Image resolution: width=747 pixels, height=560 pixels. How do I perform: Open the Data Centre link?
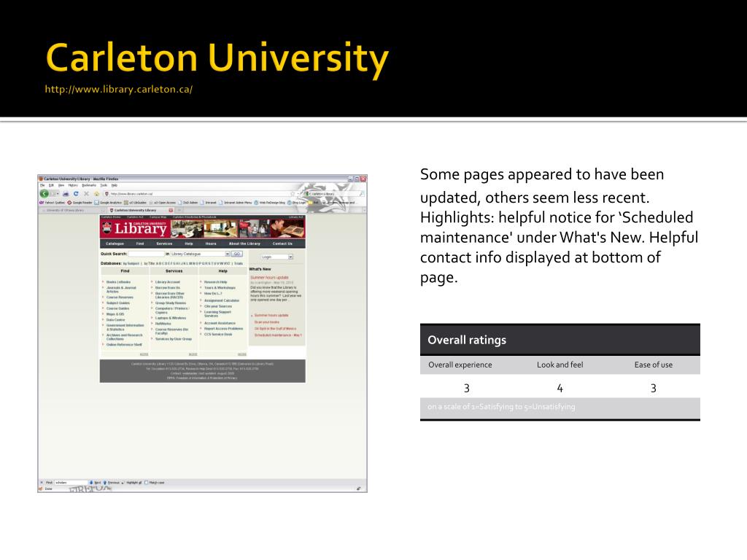tap(115, 320)
